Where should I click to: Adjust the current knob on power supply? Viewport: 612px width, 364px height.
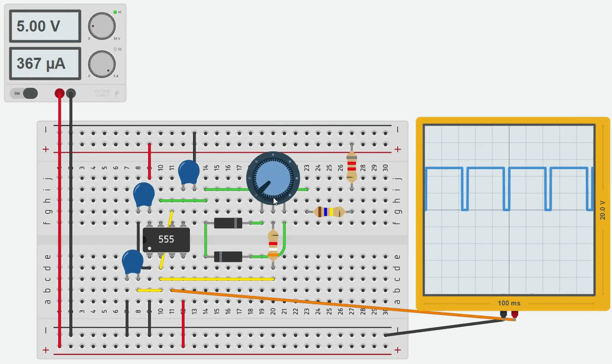(x=102, y=64)
